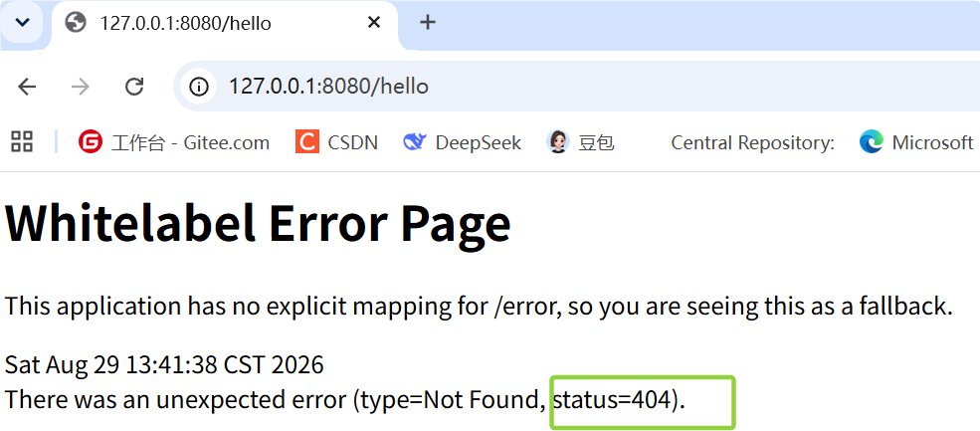Go back to the previous page

(27, 87)
